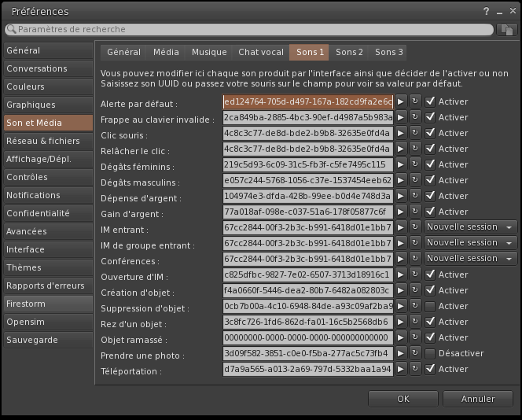The image size is (522, 420).
Task: Enable the Suppression d'objet sound checkbox
Action: point(430,306)
